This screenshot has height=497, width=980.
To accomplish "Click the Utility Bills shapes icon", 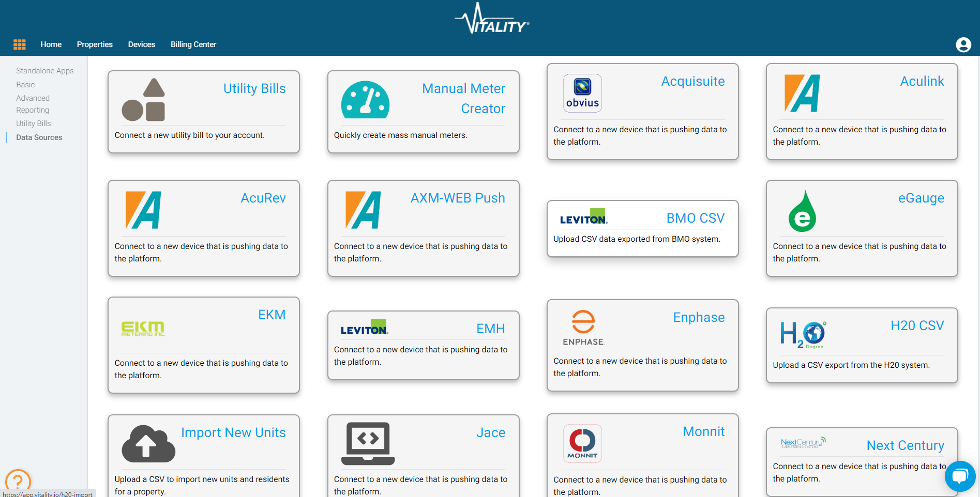I will (143, 100).
